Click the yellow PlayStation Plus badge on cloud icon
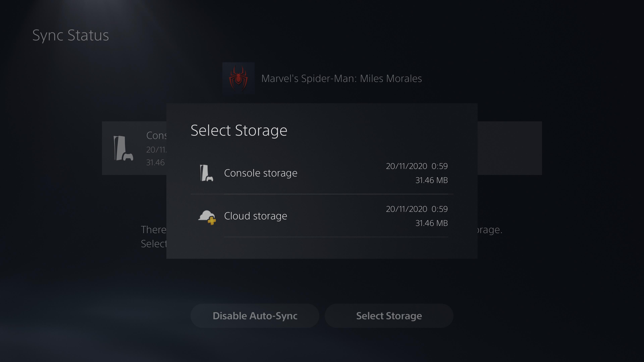Viewport: 644px width, 362px height. (212, 221)
